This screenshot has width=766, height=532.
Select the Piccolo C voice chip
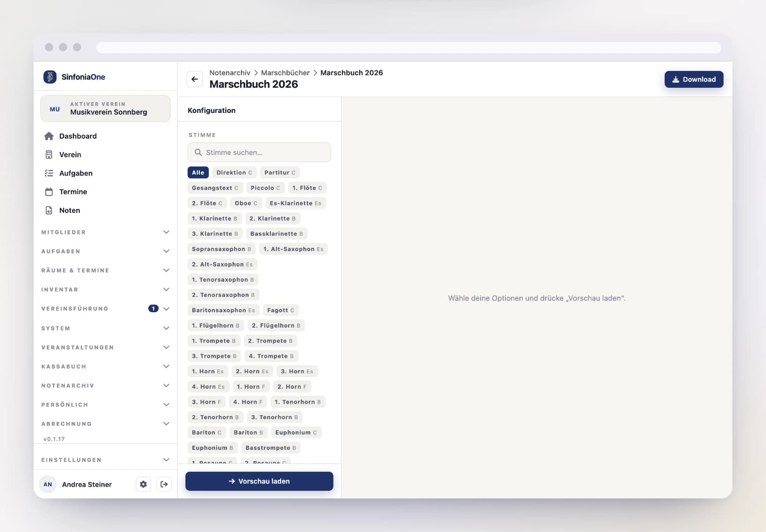click(265, 188)
